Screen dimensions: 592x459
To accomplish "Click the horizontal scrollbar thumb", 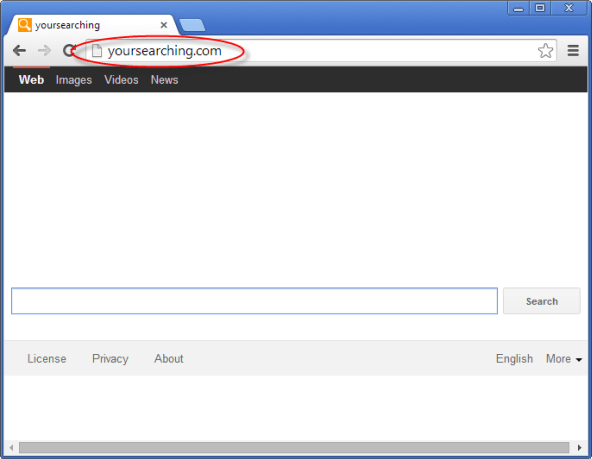I will tap(294, 448).
